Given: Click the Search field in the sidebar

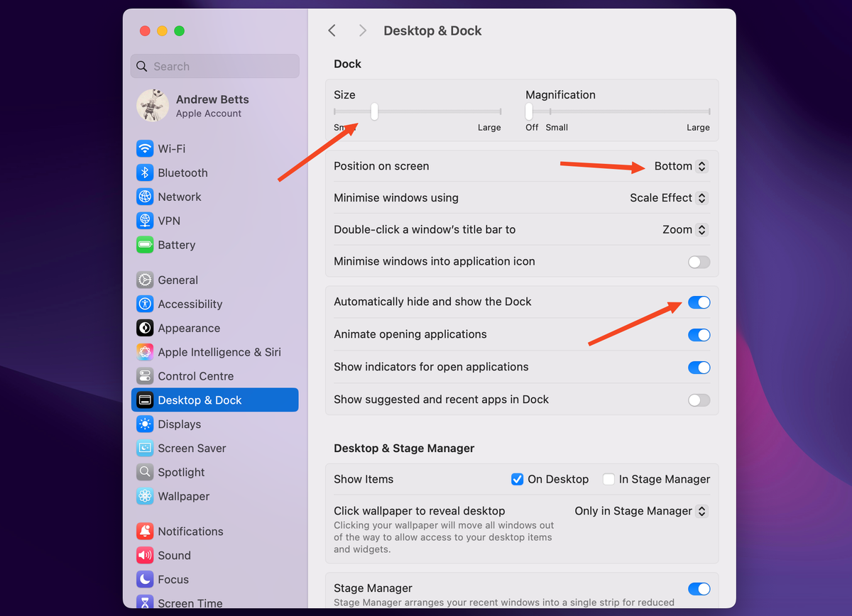Looking at the screenshot, I should (x=214, y=66).
